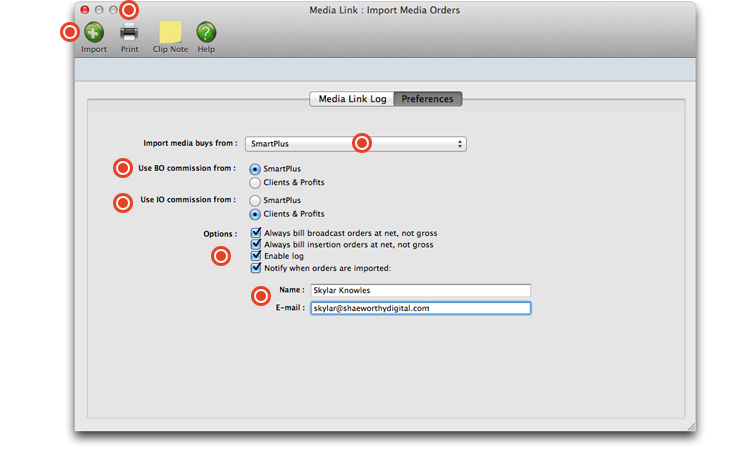Select SmartPlus for IO commission
The width and height of the screenshot is (753, 449).
pyautogui.click(x=255, y=200)
